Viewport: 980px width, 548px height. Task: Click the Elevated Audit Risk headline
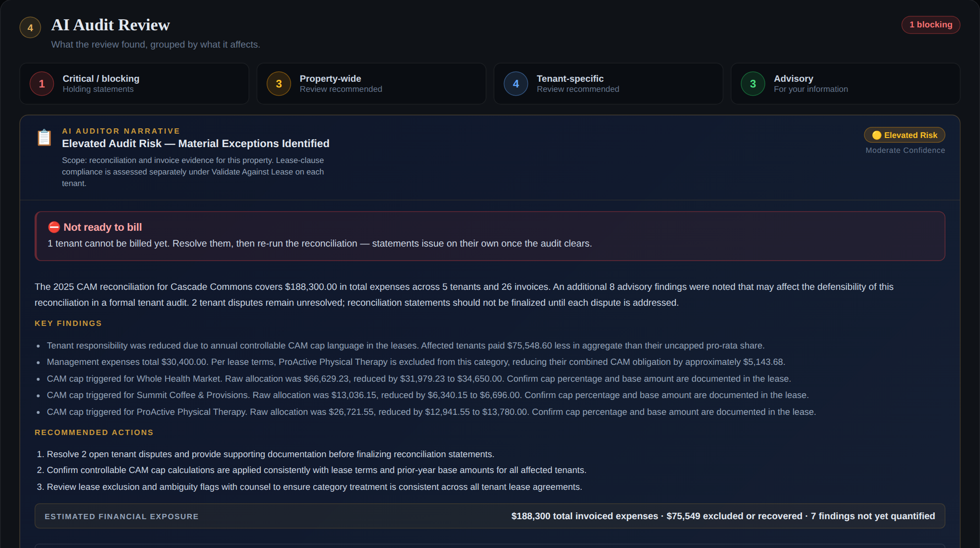click(196, 144)
